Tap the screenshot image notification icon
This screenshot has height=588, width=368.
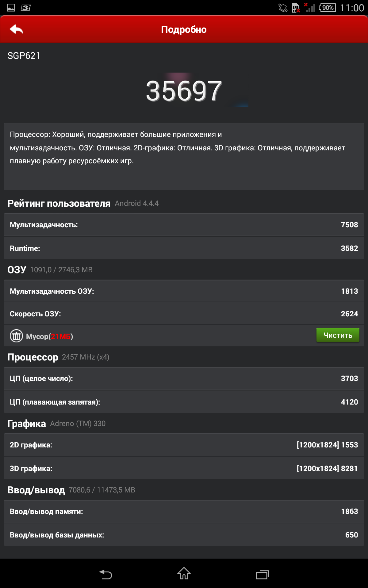tap(11, 8)
